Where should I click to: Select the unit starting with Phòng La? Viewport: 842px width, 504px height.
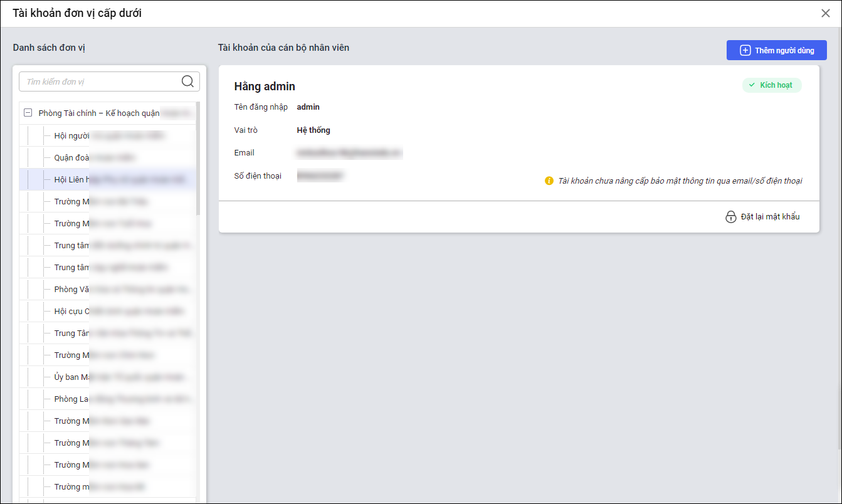(71, 399)
